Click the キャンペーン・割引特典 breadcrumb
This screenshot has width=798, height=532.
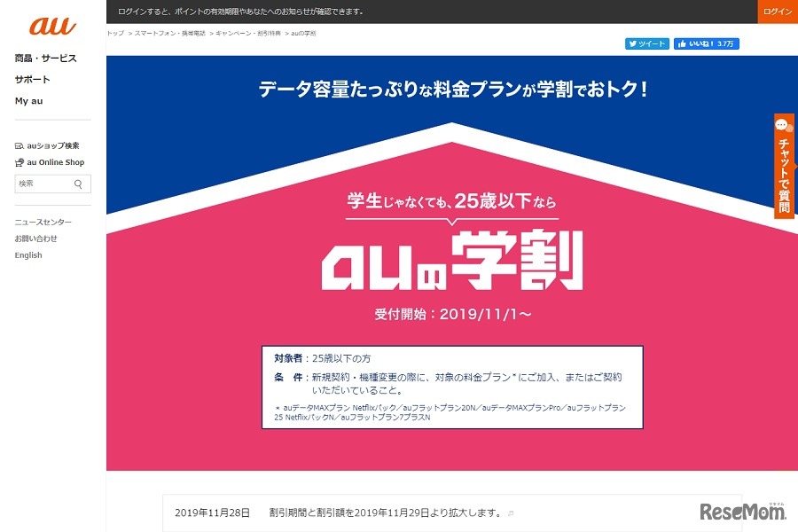coord(246,33)
